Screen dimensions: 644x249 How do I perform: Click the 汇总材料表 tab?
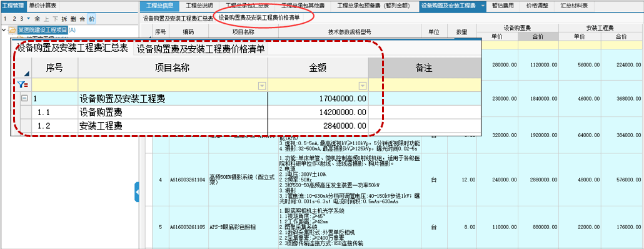[574, 6]
